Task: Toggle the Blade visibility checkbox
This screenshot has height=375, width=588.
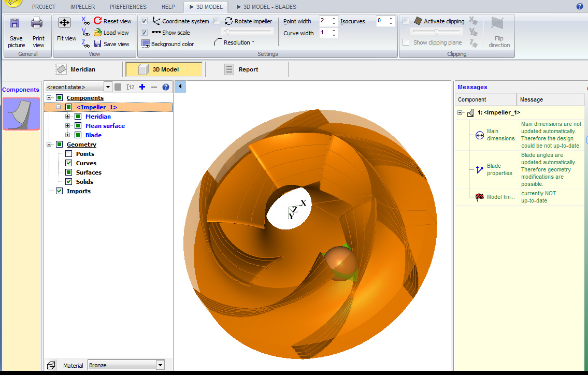Action: click(x=78, y=135)
